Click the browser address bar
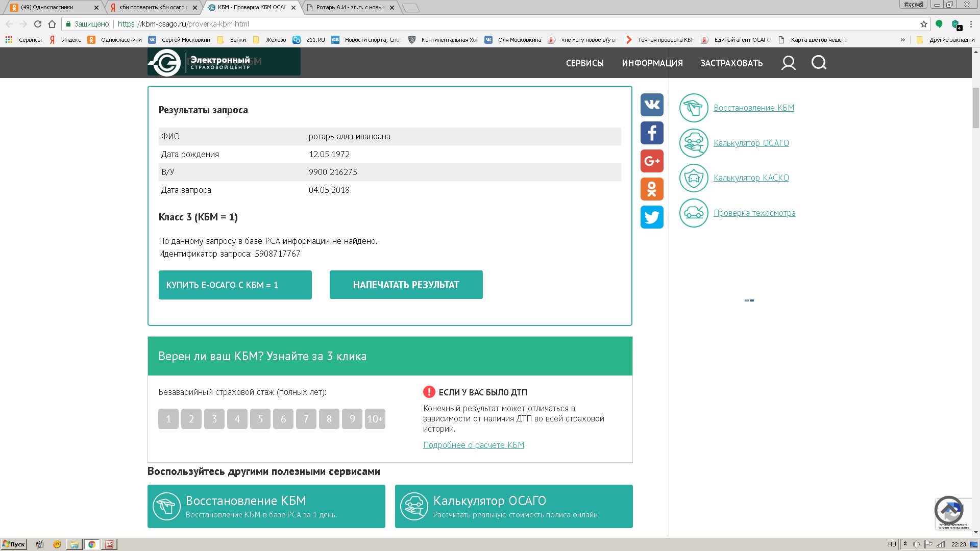This screenshot has height=551, width=980. [x=459, y=24]
